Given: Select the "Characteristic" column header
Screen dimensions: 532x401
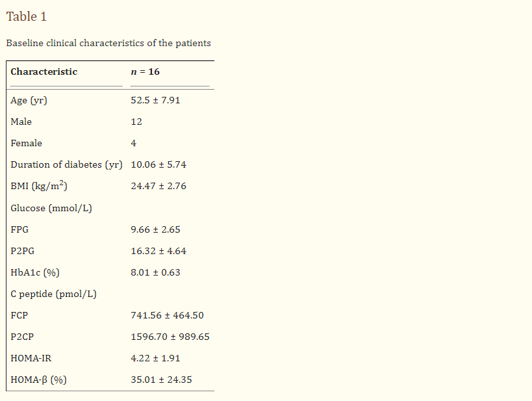Looking at the screenshot, I should pos(44,71).
